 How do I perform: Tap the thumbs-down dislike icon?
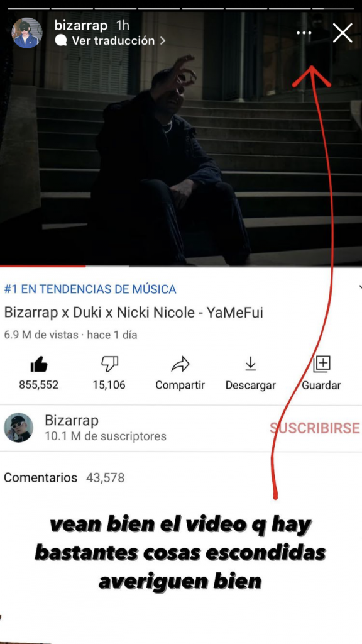(x=109, y=364)
